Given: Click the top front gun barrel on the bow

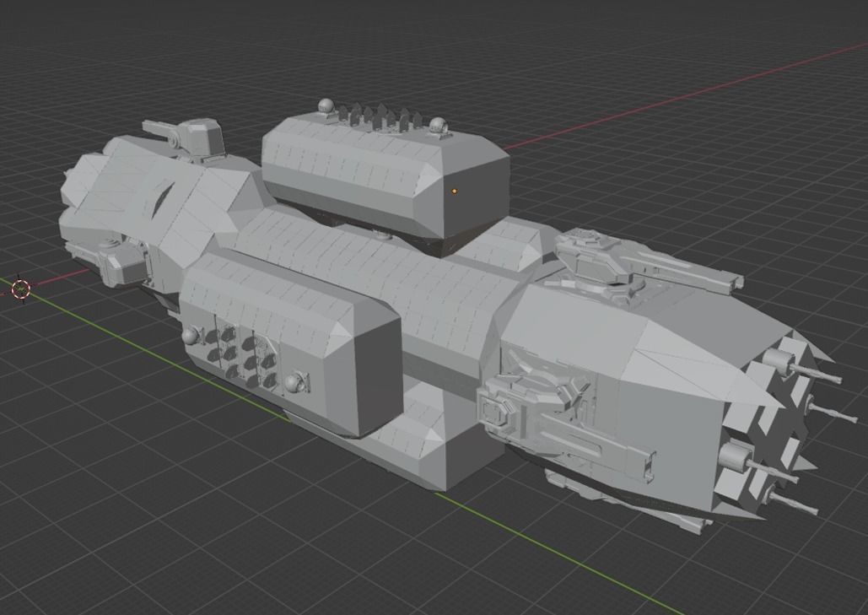Looking at the screenshot, I should click(x=803, y=368).
